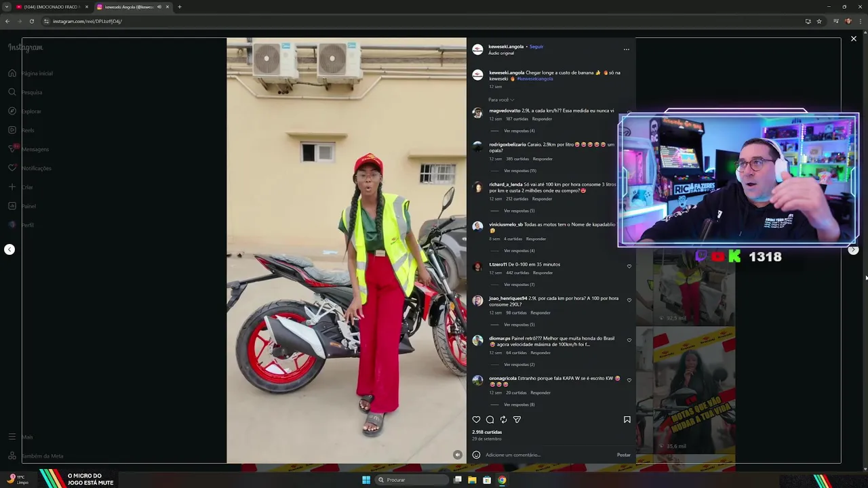Open the weather widget on the taskbar

17,480
